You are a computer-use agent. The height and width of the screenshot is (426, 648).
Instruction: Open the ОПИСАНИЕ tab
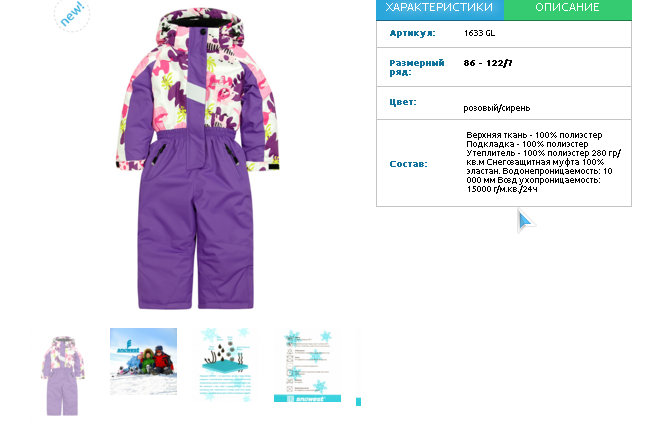click(x=567, y=9)
